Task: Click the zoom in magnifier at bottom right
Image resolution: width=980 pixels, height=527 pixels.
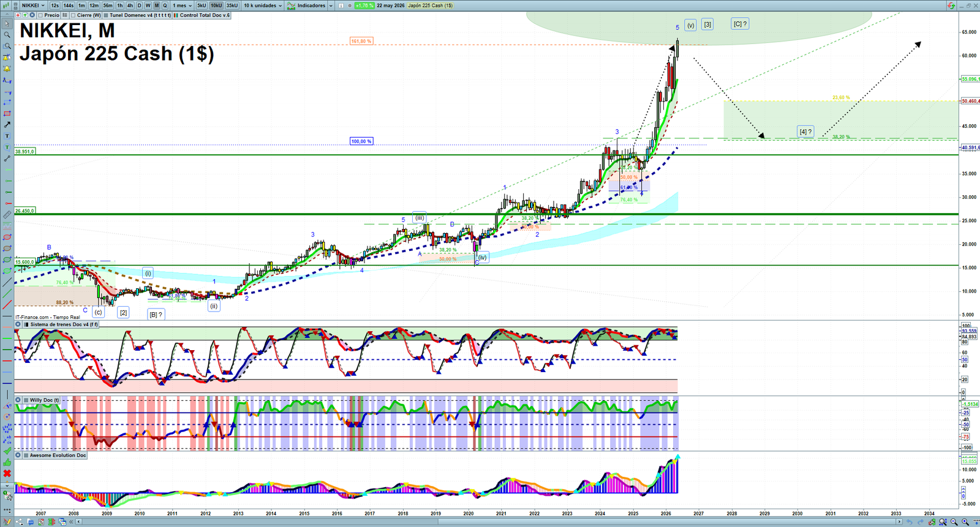Action: pos(965,521)
